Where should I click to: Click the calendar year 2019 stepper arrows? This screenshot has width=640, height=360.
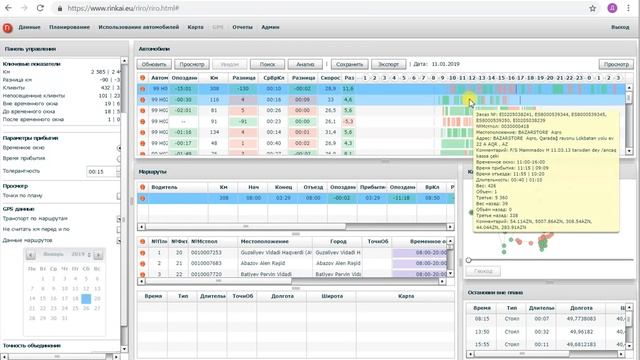[x=89, y=255]
